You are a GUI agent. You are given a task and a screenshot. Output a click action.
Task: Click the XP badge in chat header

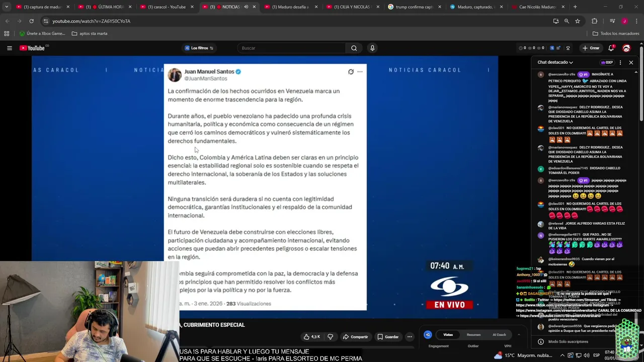click(607, 62)
